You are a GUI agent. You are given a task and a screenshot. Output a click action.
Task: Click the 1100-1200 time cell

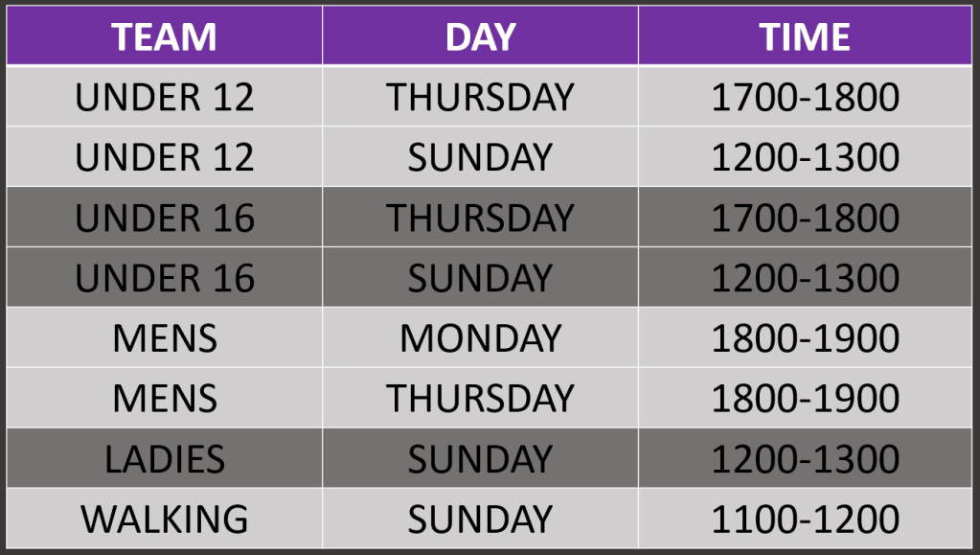pyautogui.click(x=805, y=519)
